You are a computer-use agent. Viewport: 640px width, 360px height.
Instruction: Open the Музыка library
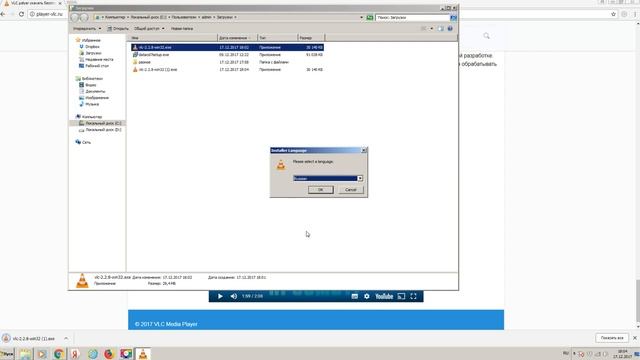coord(89,104)
